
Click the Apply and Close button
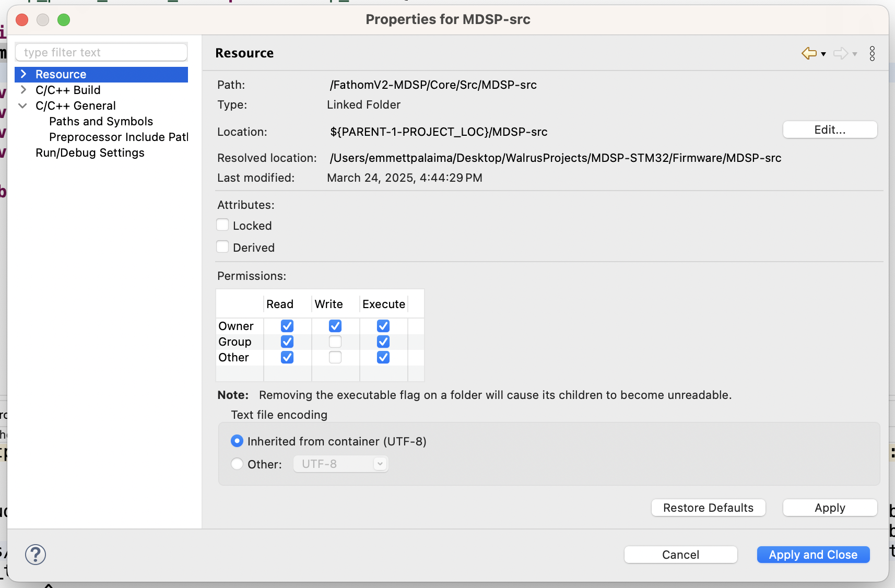tap(813, 555)
